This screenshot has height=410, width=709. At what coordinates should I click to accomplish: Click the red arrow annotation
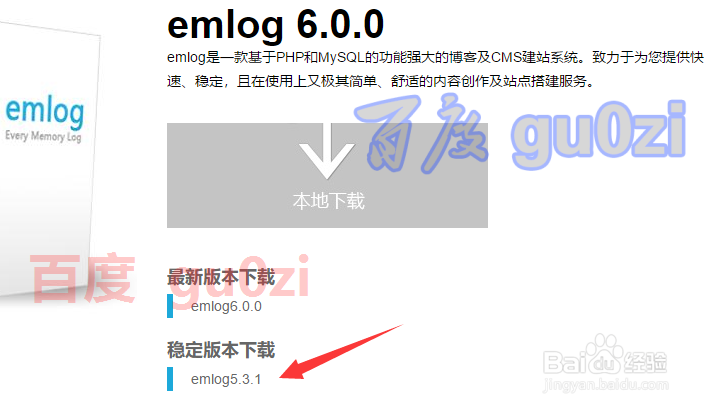tap(341, 352)
